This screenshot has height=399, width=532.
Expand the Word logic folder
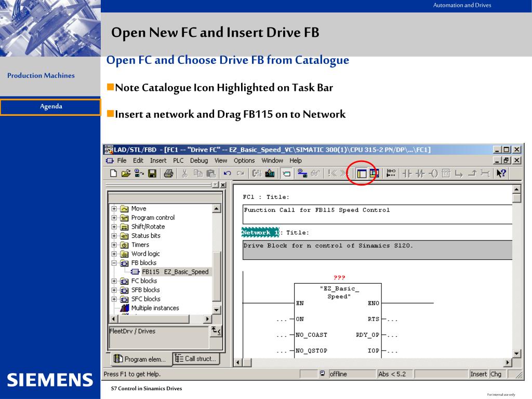tap(114, 254)
